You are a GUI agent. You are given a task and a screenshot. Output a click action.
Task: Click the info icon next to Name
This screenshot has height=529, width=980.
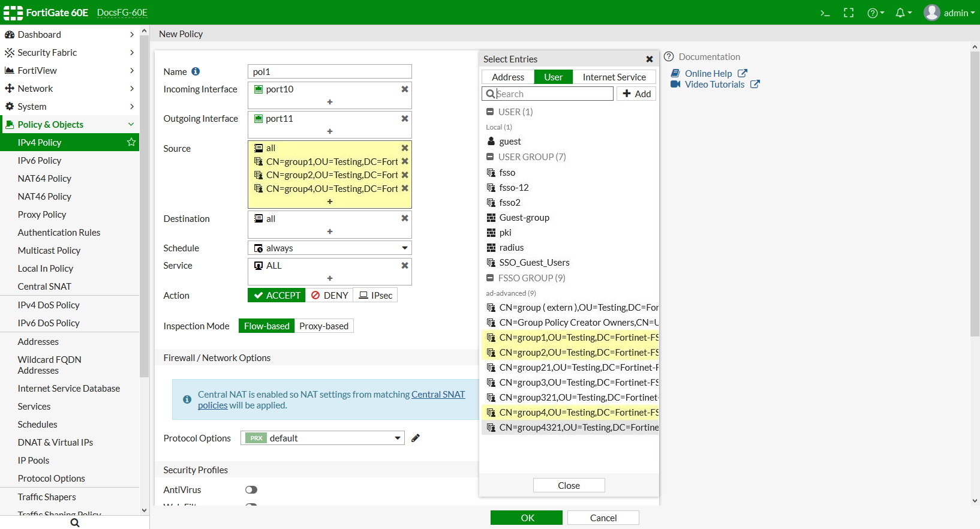[196, 71]
